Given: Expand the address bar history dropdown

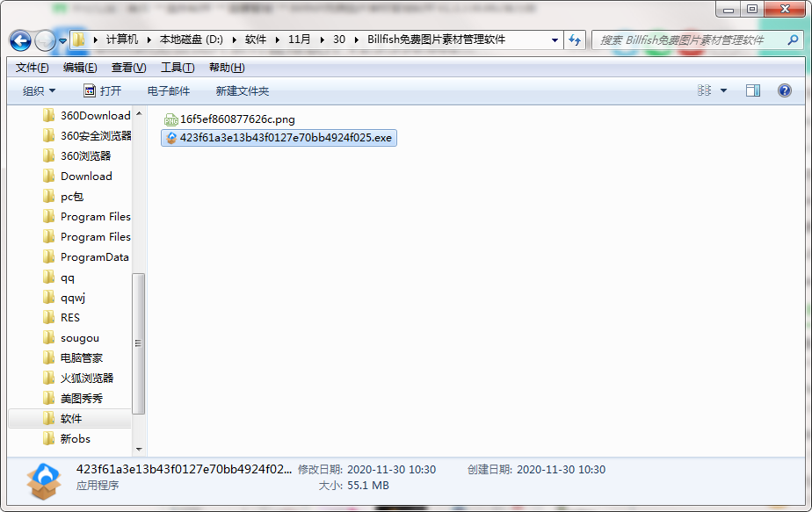Looking at the screenshot, I should click(555, 40).
